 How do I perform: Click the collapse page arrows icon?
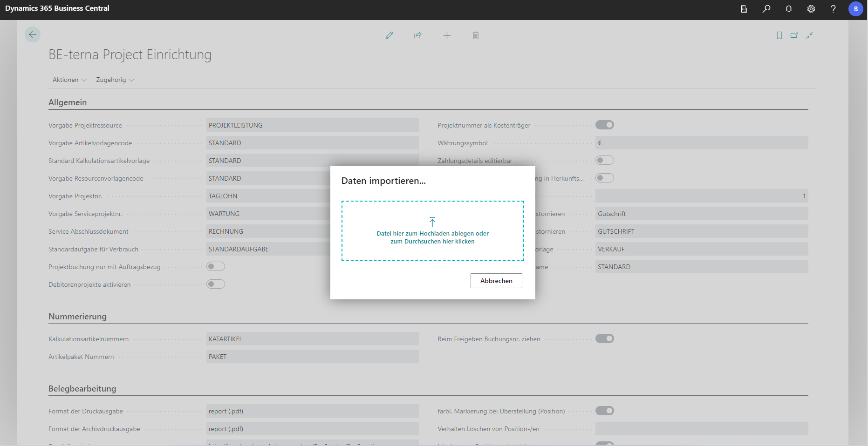click(810, 35)
